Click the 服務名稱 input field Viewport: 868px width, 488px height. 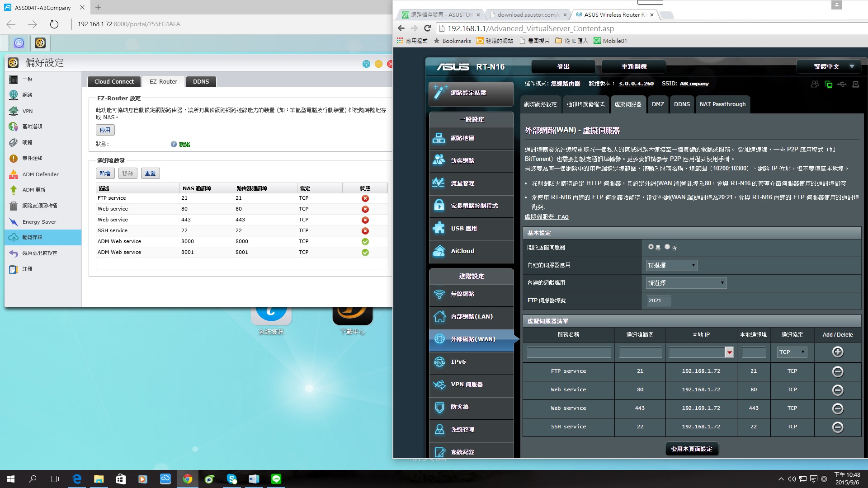click(569, 352)
